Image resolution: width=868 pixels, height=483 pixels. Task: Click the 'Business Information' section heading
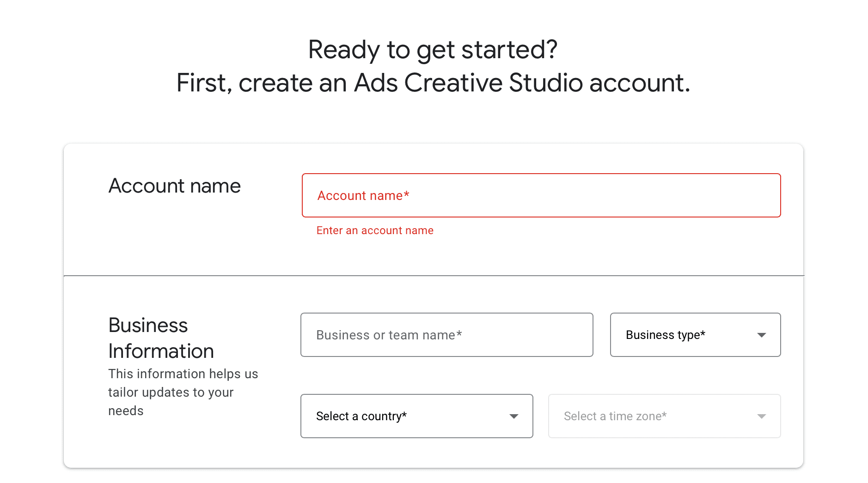(161, 338)
